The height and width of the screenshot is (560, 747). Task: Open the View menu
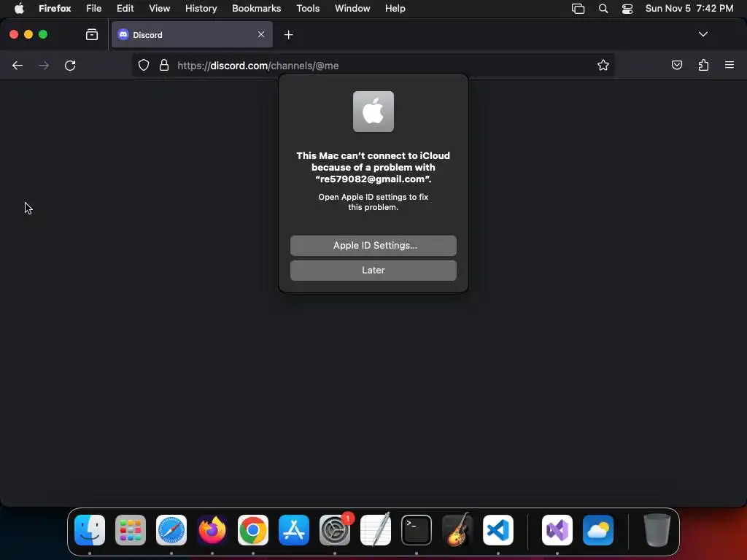[x=159, y=9]
